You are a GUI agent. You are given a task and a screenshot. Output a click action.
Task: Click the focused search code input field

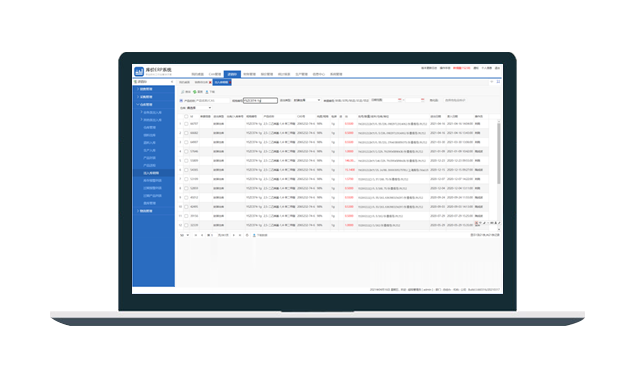click(x=260, y=101)
